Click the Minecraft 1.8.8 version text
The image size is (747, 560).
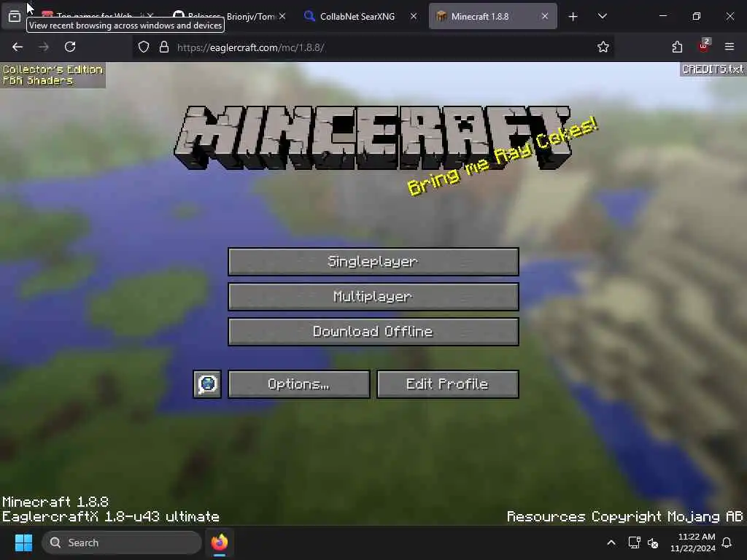(x=55, y=502)
